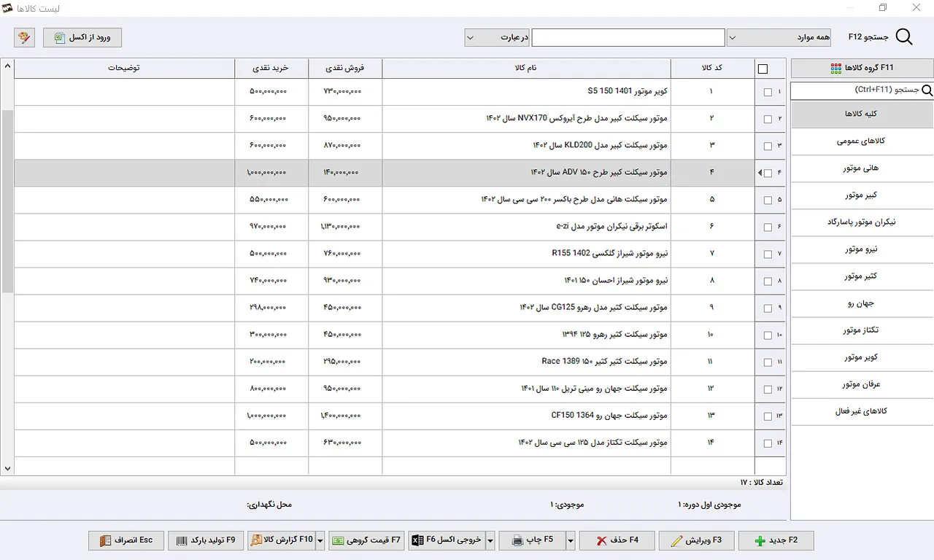The width and height of the screenshot is (934, 560).
Task: Click the red X F4 حذف button
Action: point(617,540)
